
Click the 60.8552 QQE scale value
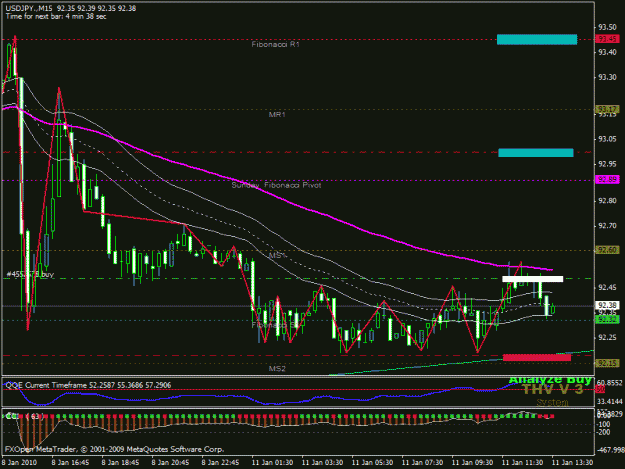pyautogui.click(x=610, y=383)
